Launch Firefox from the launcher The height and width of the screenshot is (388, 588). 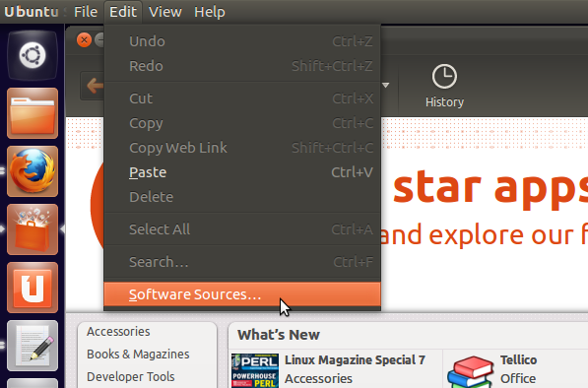33,171
